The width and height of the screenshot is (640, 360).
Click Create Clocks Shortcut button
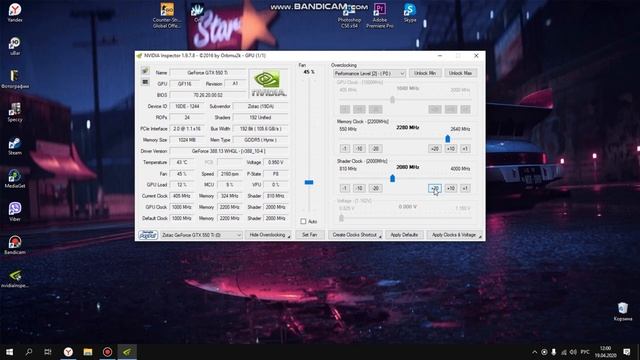click(x=356, y=235)
